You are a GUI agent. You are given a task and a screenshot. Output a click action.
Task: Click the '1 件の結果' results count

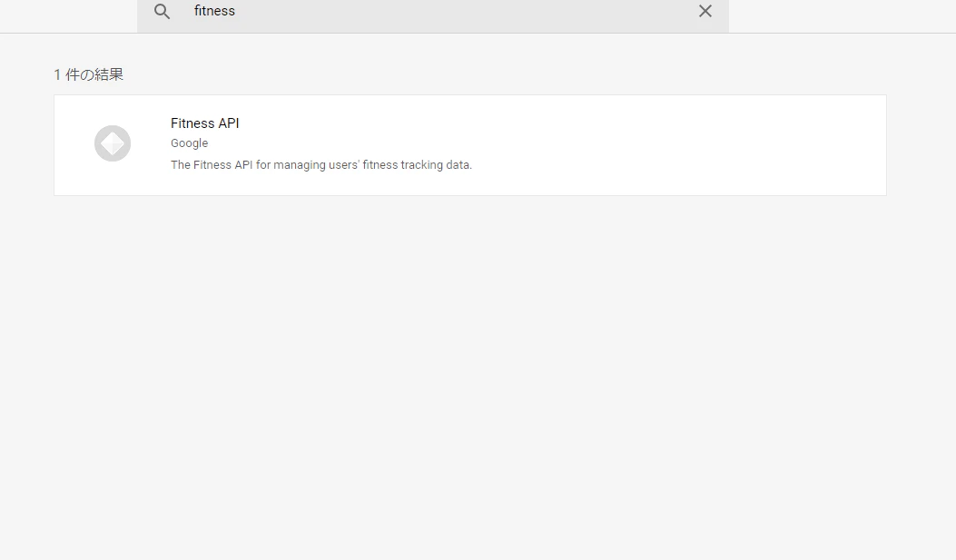pyautogui.click(x=88, y=74)
